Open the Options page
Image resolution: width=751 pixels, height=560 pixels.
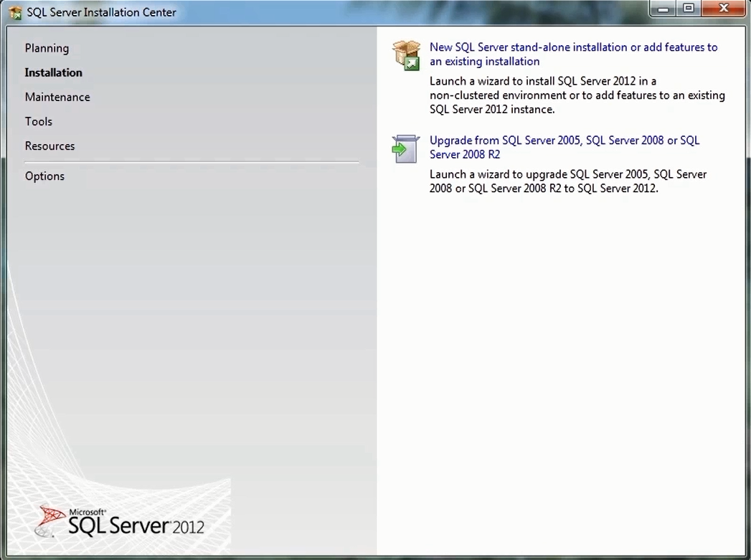tap(44, 176)
